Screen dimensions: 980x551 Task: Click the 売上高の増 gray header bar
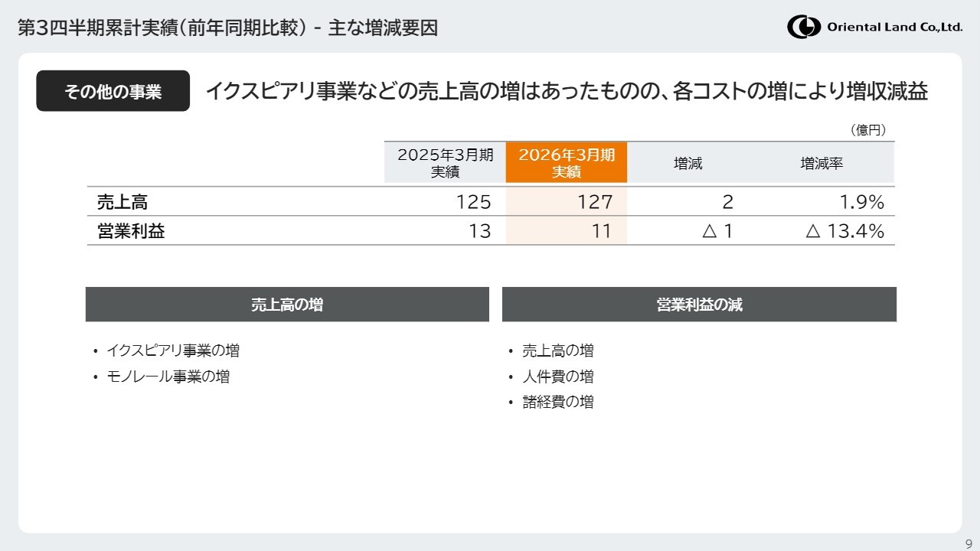287,305
